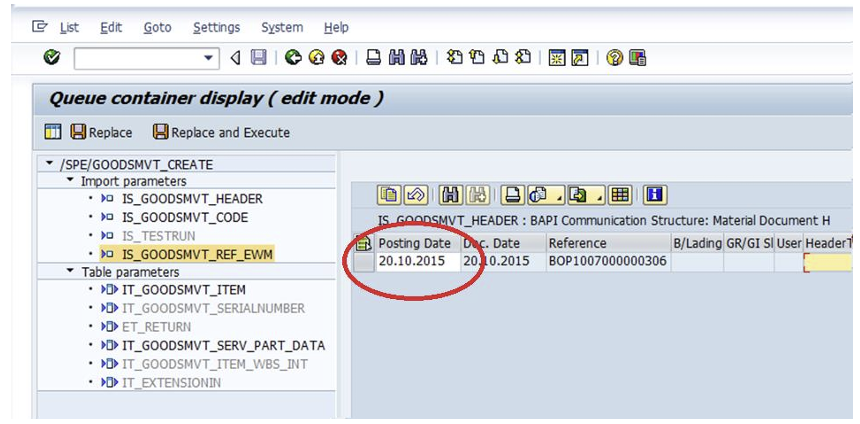Click the table layout icon left of Replace

(53, 132)
